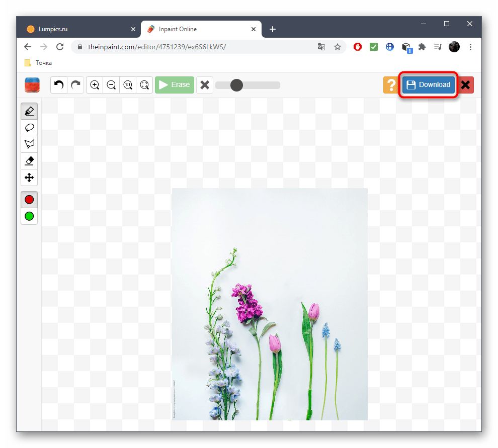498x448 pixels.
Task: Choose the green donor color
Action: pos(29,216)
